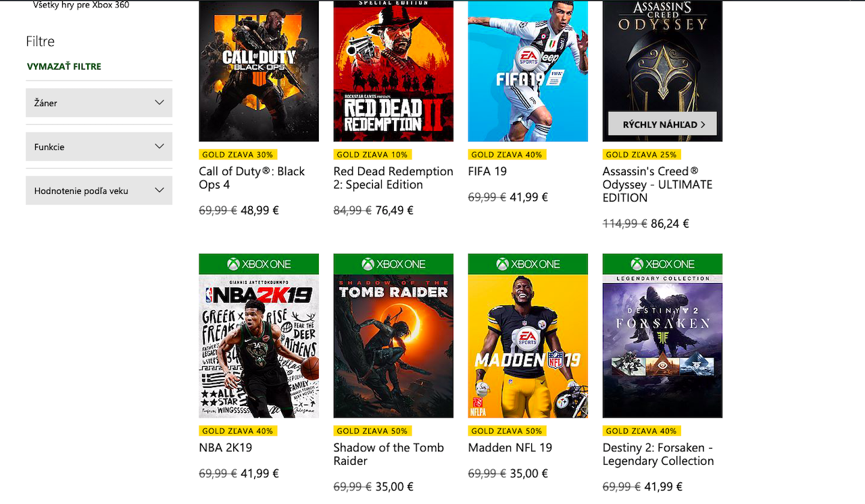Open the Funkcie filter dropdown
The image size is (865, 504).
99,147
